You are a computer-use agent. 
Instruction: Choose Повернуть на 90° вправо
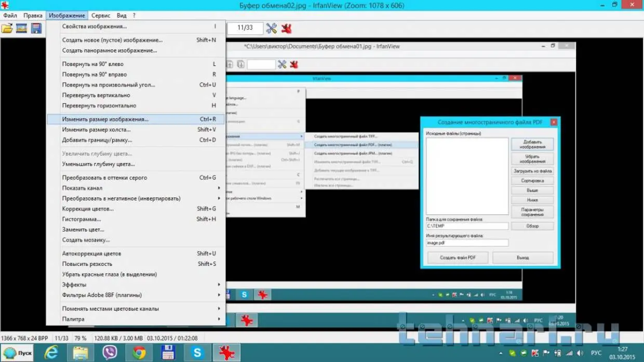click(x=136, y=74)
